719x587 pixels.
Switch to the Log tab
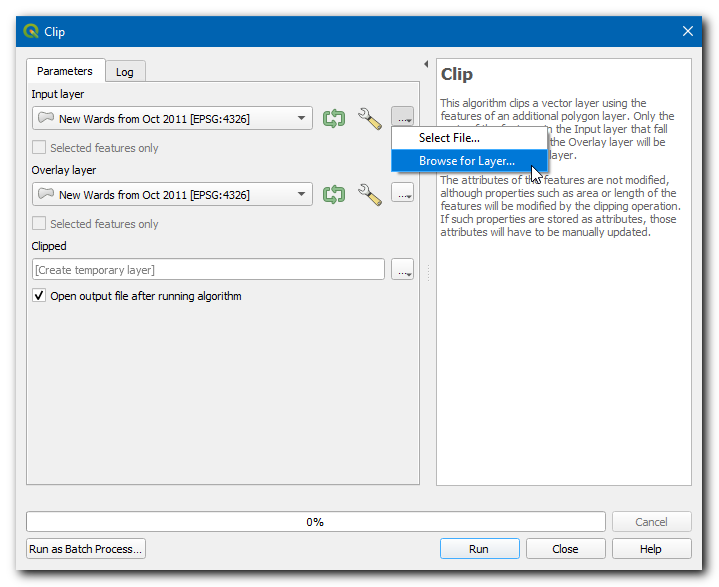point(125,72)
